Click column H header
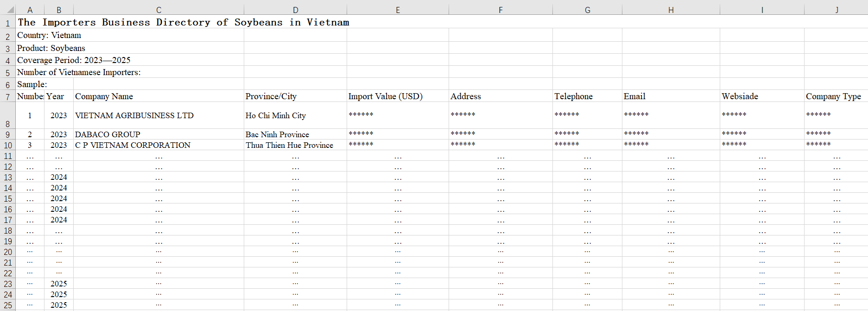Image resolution: width=868 pixels, height=311 pixels. pyautogui.click(x=671, y=10)
